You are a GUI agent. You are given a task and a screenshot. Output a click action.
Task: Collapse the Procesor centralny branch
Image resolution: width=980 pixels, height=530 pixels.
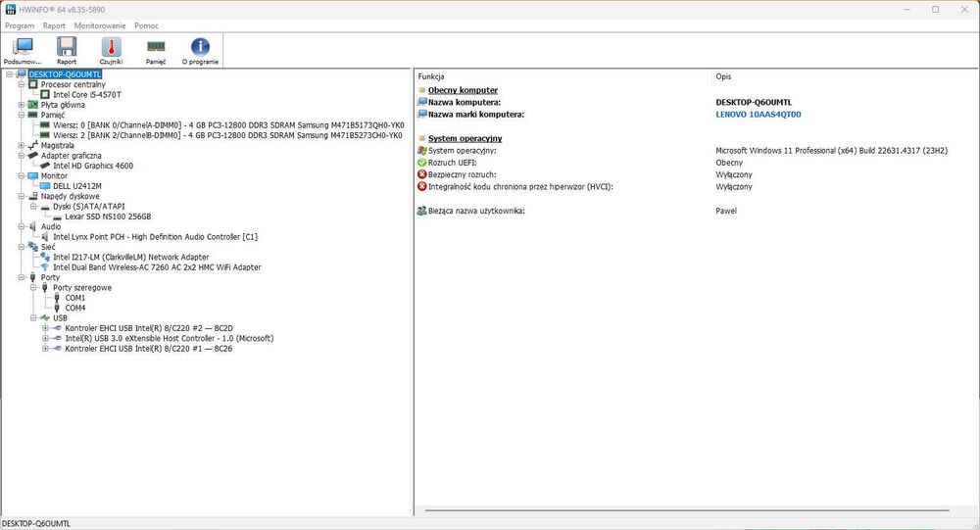(x=22, y=84)
